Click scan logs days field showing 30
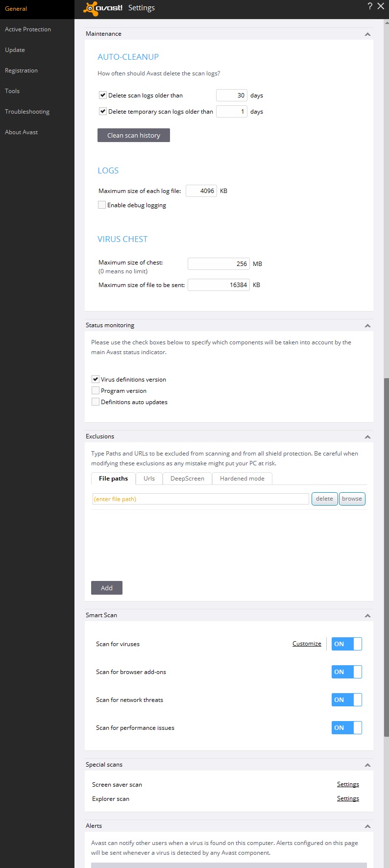 [231, 95]
